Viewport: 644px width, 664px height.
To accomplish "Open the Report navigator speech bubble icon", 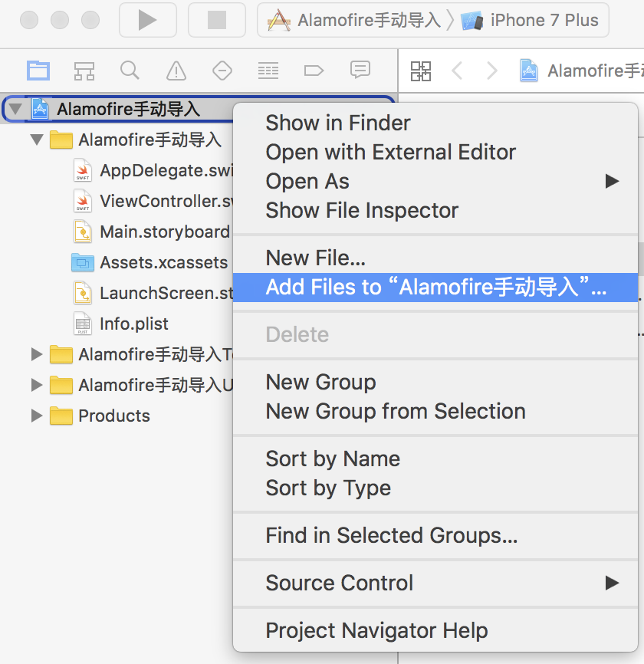I will point(360,70).
